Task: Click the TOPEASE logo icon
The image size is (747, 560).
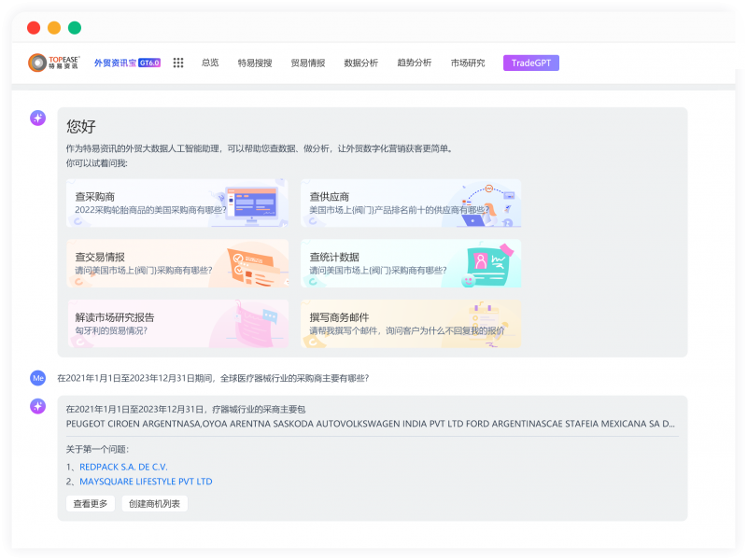Action: point(37,62)
